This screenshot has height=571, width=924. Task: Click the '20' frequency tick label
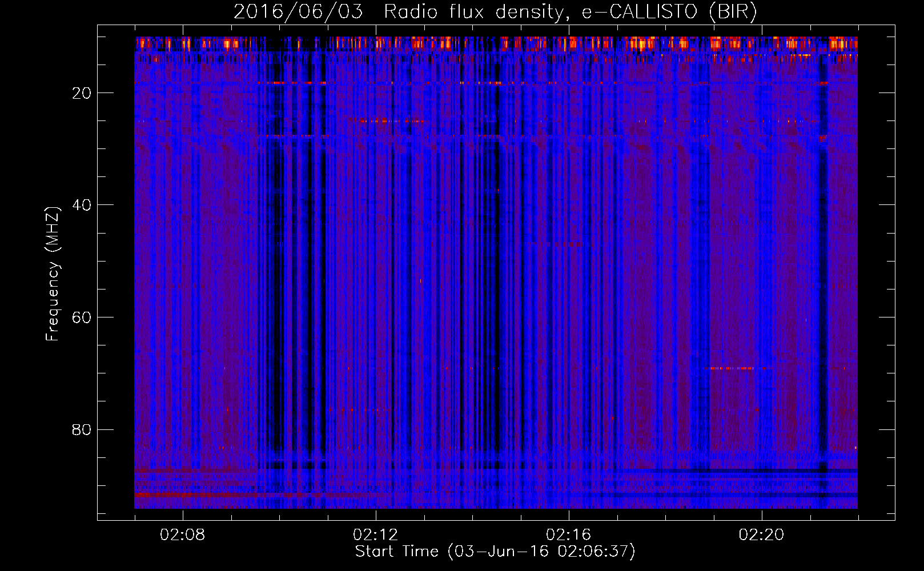coord(82,93)
